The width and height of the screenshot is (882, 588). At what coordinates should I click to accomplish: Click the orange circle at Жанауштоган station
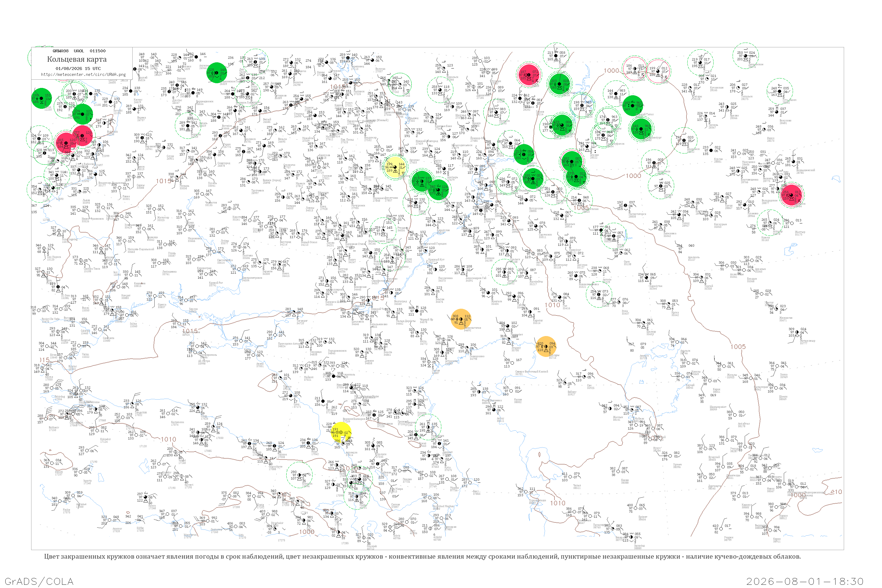coord(461,319)
